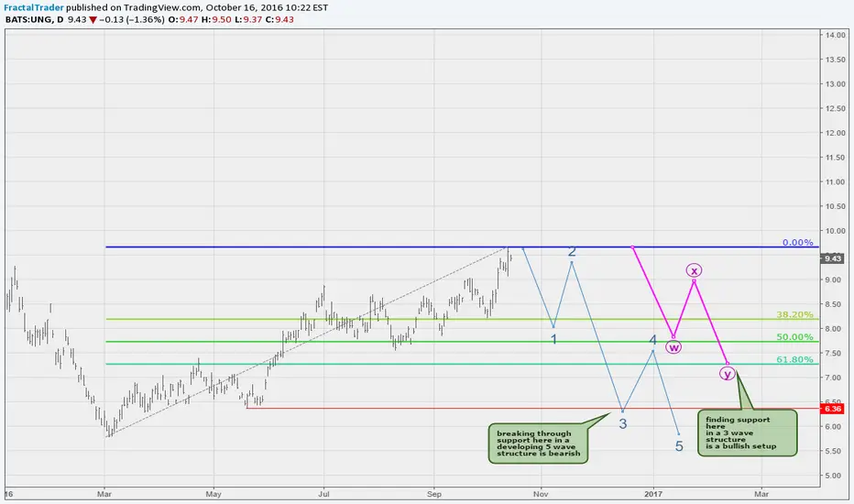Open the FractalTrader author link

[34, 7]
